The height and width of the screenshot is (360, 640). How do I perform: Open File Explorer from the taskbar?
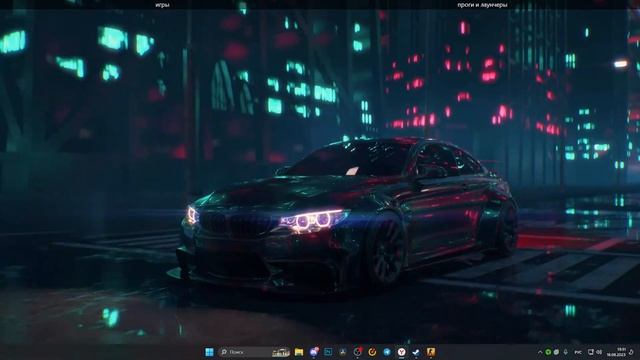click(299, 352)
